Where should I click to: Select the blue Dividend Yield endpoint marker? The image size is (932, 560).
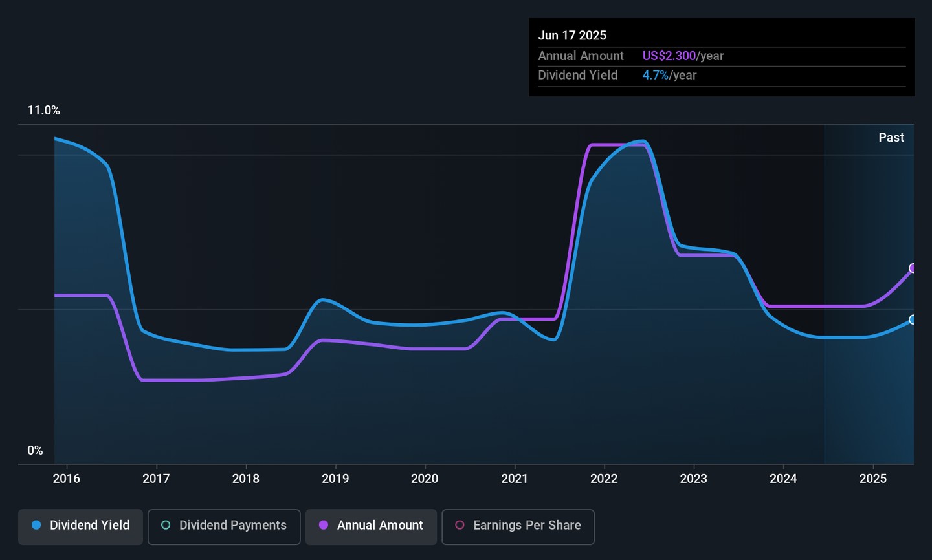point(913,319)
